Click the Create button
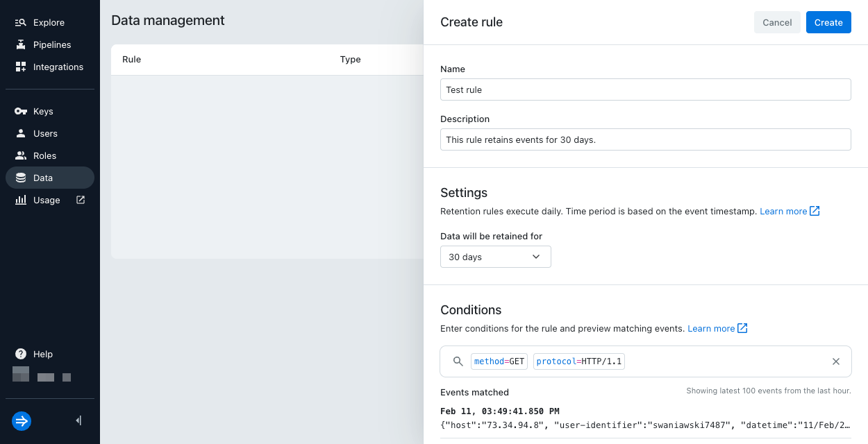 click(x=828, y=22)
